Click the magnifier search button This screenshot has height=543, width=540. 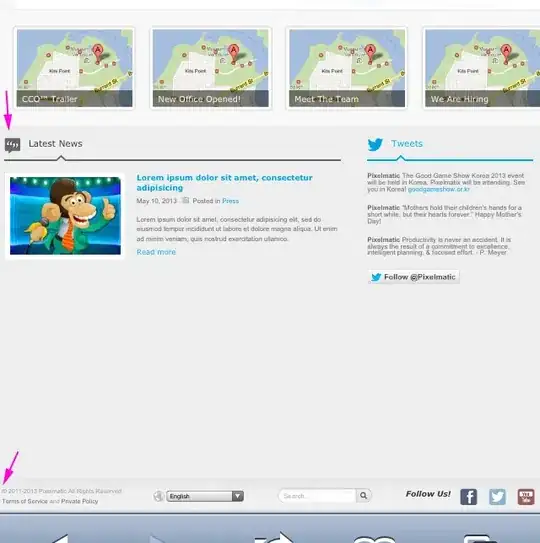pyautogui.click(x=364, y=496)
